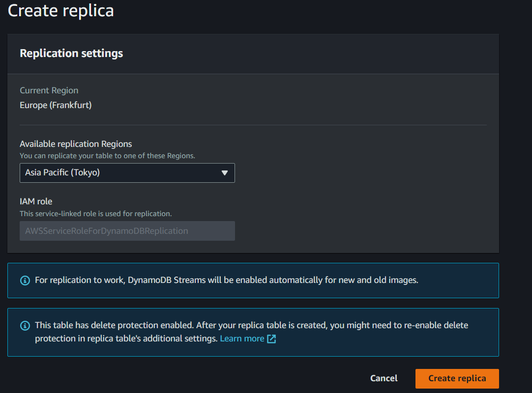The image size is (532, 393).
Task: Select the Europe (Frankfurt) current region text
Action: pos(56,105)
